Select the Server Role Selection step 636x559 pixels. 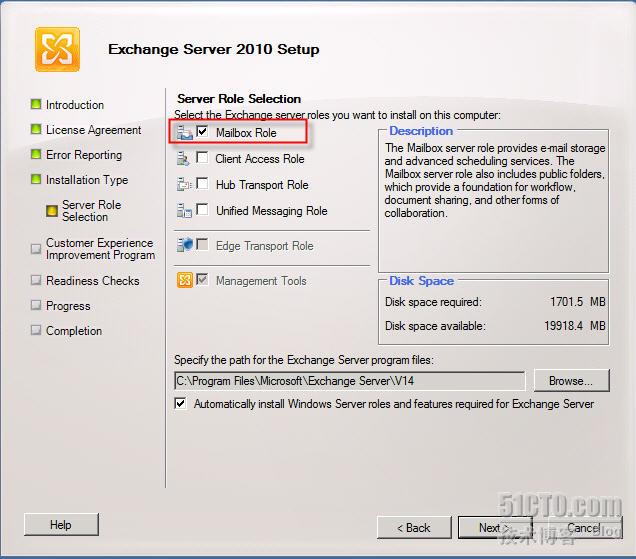[x=91, y=211]
